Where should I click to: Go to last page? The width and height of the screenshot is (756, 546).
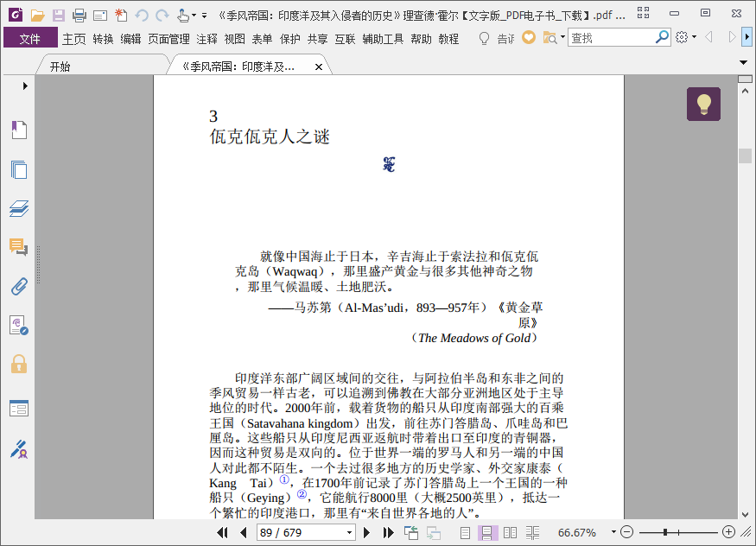click(388, 532)
